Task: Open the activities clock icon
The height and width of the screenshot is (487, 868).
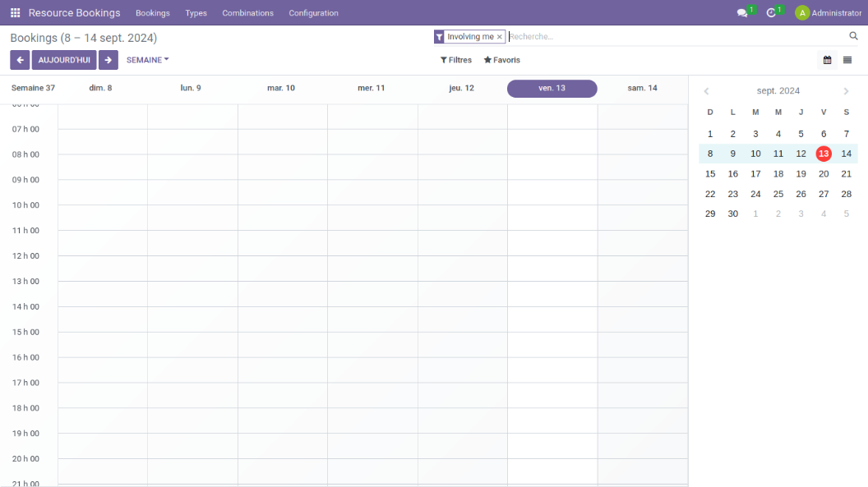Action: click(x=771, y=13)
